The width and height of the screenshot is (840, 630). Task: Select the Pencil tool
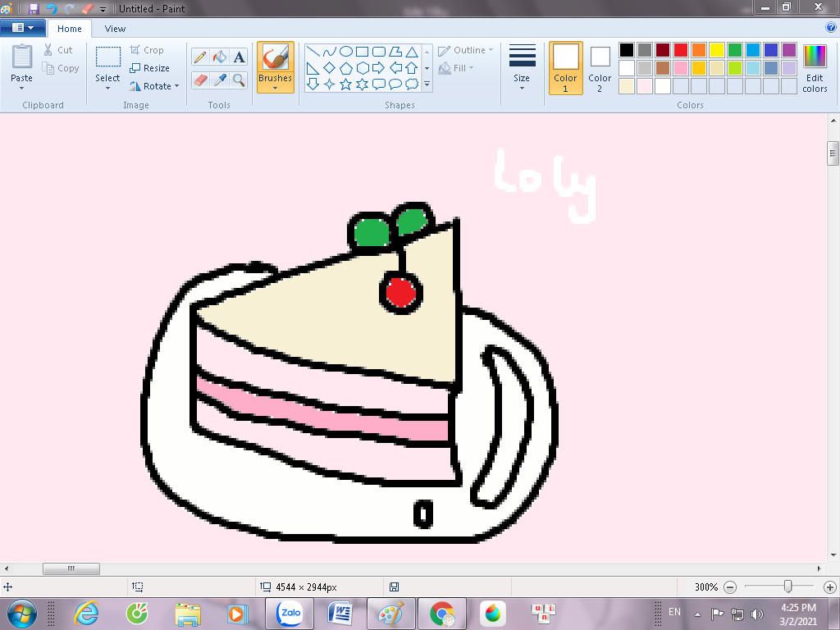(200, 57)
